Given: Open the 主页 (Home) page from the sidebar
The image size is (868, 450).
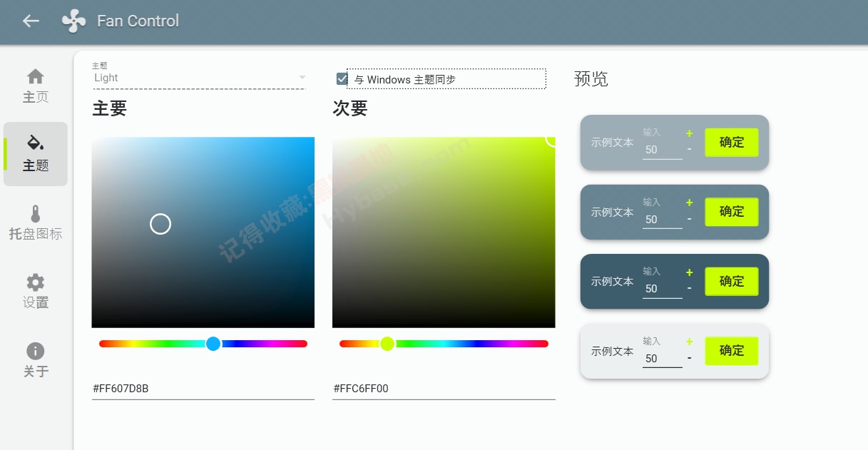Looking at the screenshot, I should pyautogui.click(x=35, y=84).
